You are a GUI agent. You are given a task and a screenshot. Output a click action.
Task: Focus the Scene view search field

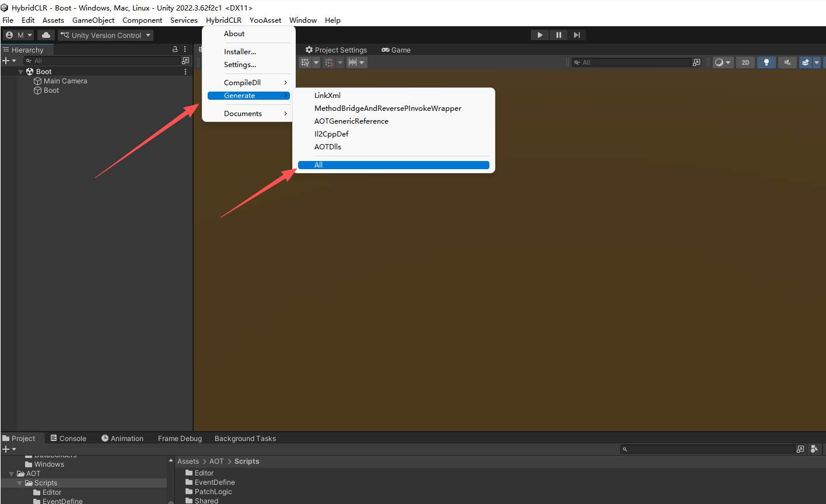632,62
